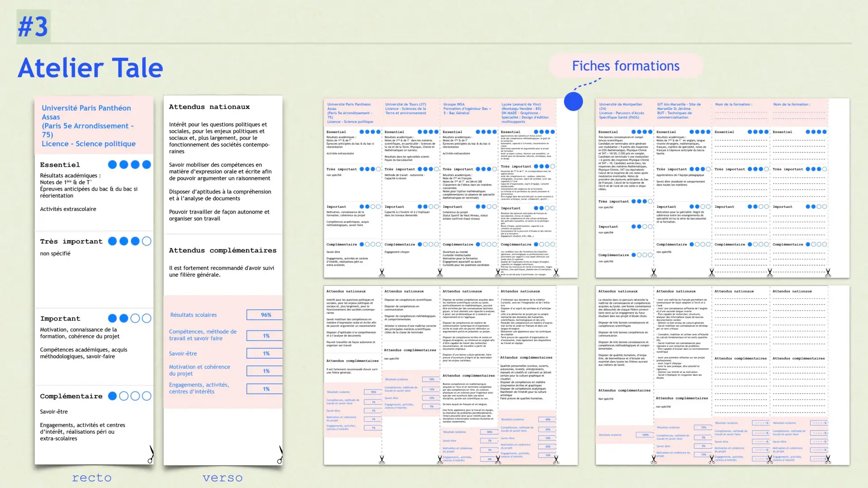Click the 1% box beside Savoir-être on verso card
868x488 pixels.
265,353
